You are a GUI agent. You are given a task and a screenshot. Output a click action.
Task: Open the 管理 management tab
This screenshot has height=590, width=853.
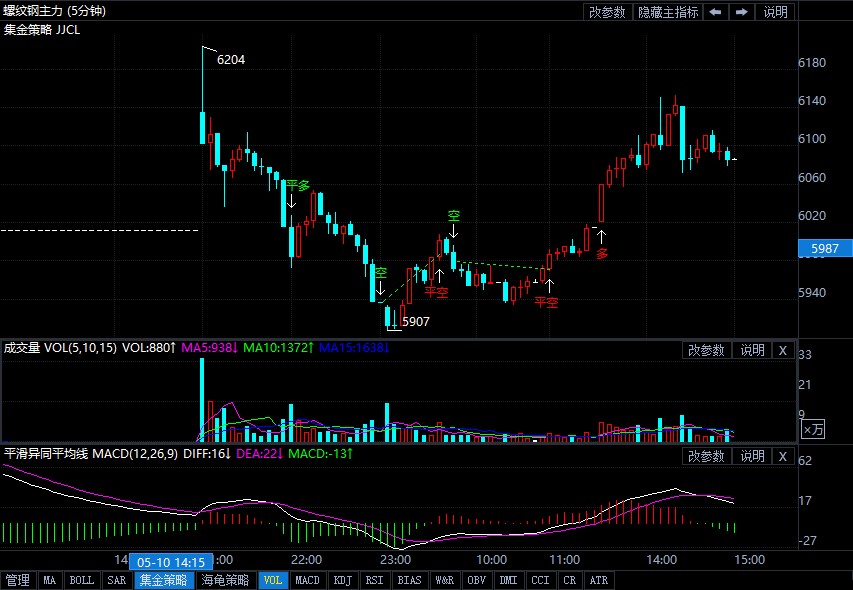pos(18,580)
